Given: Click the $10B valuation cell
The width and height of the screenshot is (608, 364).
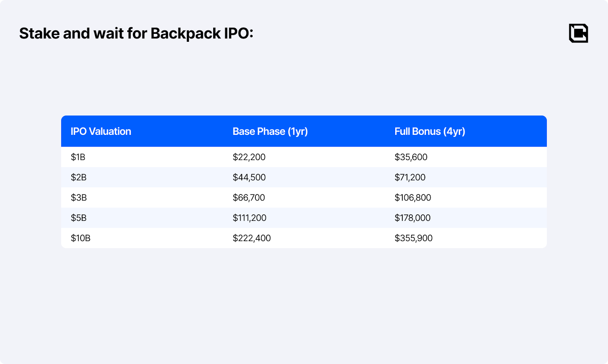Looking at the screenshot, I should (81, 238).
